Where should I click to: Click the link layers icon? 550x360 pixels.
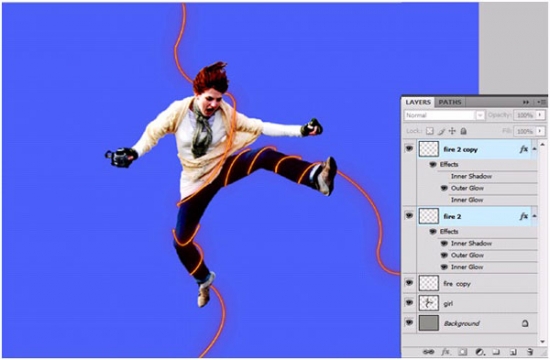click(428, 352)
